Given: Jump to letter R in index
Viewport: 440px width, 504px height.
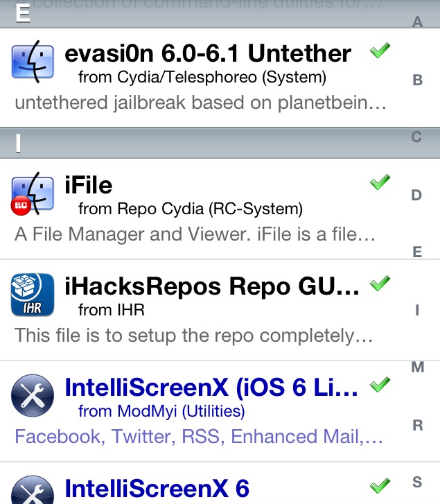Looking at the screenshot, I should [x=417, y=425].
